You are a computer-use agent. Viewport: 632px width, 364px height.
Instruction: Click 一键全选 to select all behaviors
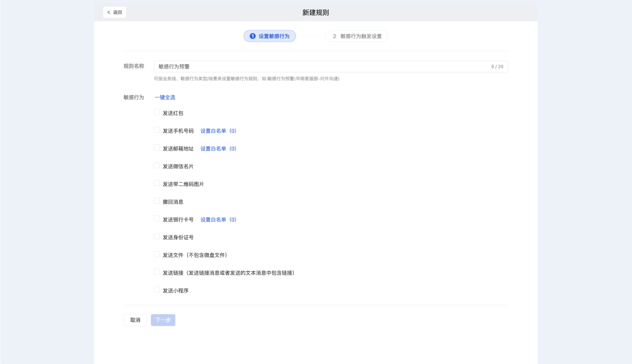pyautogui.click(x=165, y=97)
